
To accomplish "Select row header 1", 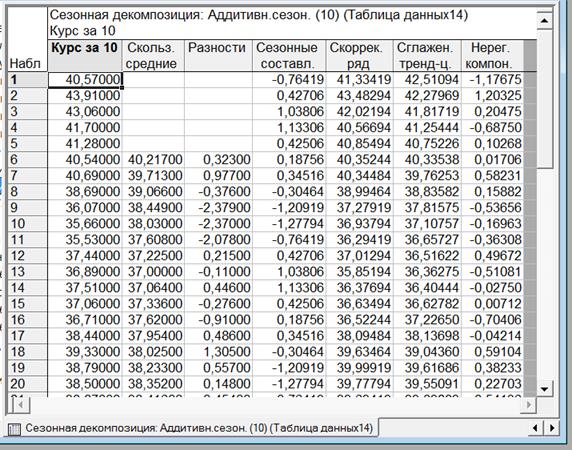I will (28, 79).
